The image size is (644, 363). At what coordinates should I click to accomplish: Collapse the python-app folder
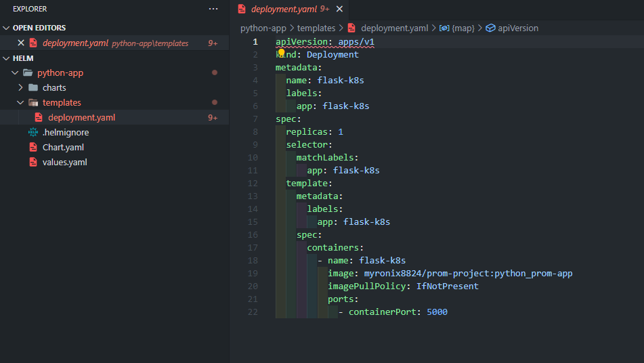click(15, 72)
